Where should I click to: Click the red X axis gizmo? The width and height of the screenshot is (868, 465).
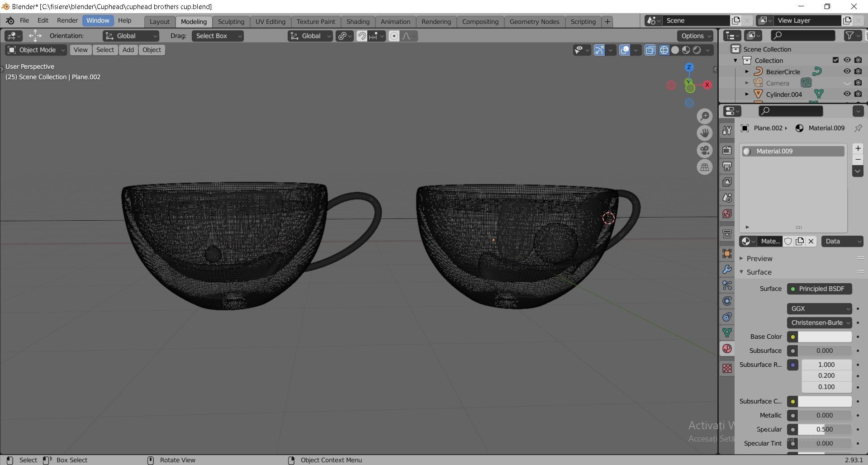coord(707,85)
